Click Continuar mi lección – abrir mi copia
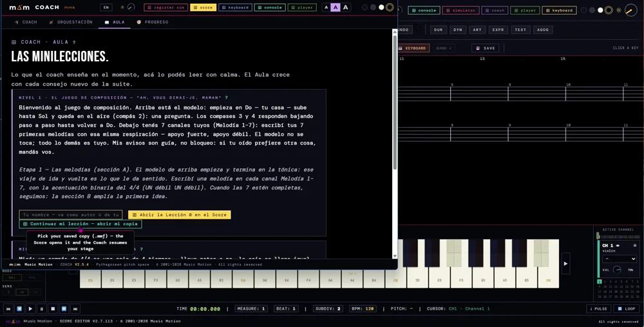Screen dimensions: 644x327 [x=80, y=224]
